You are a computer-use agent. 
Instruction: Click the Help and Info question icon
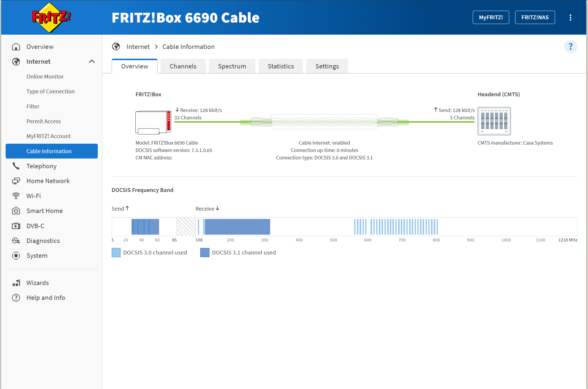(x=16, y=298)
